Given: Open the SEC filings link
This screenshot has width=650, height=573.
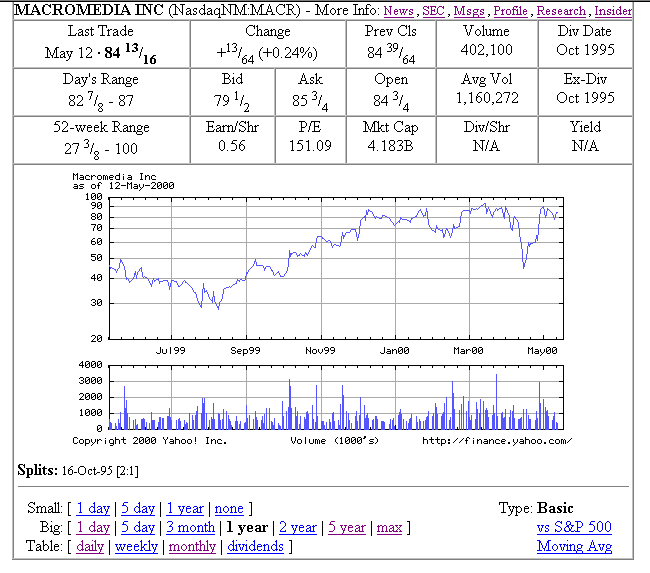Looking at the screenshot, I should 433,11.
